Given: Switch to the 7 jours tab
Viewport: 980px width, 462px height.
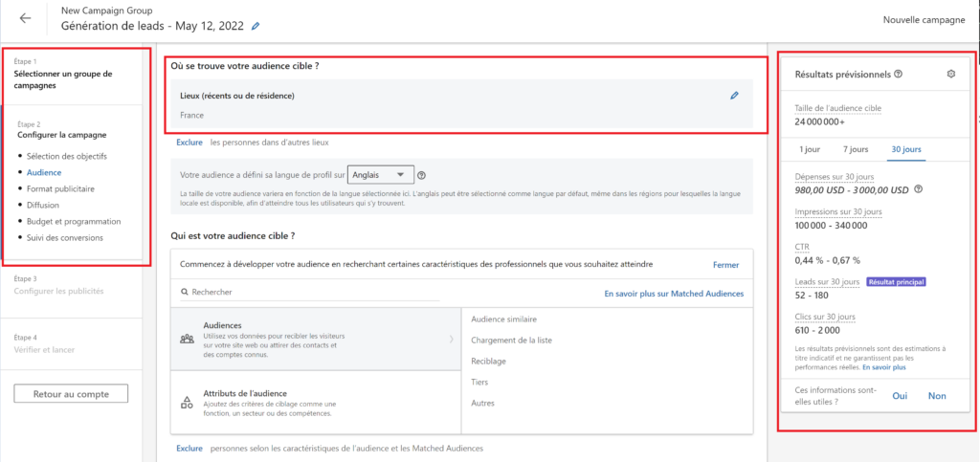Looking at the screenshot, I should click(856, 149).
